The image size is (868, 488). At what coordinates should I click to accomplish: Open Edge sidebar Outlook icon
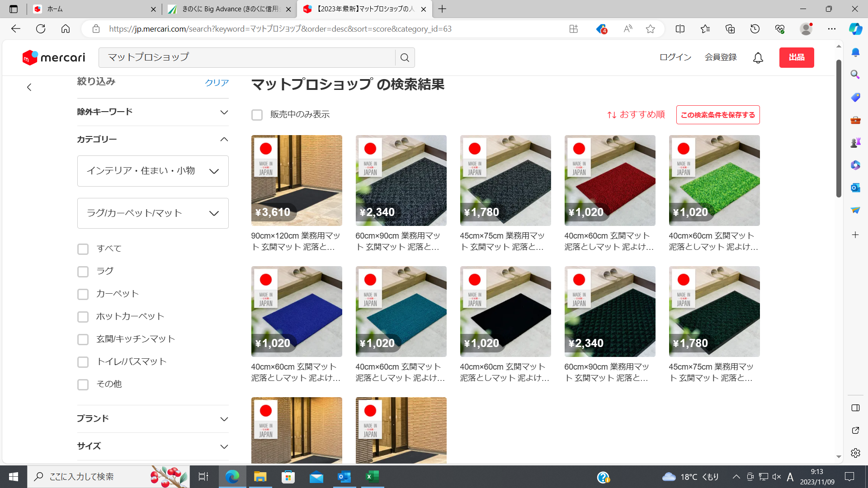point(855,188)
